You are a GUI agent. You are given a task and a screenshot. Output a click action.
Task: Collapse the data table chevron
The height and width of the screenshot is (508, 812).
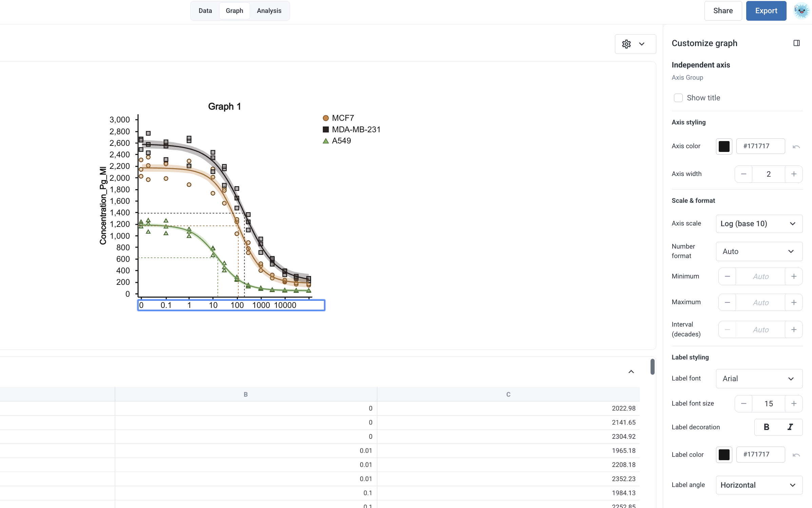(x=631, y=372)
